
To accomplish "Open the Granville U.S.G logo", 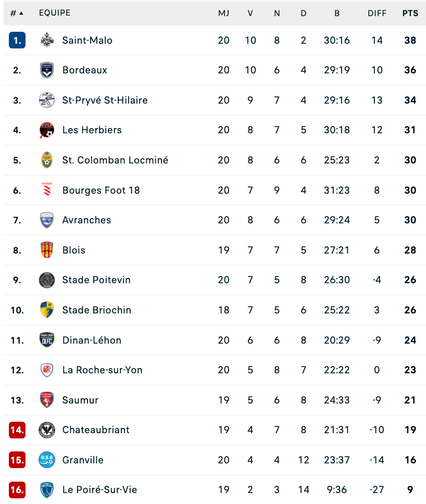I will click(47, 460).
